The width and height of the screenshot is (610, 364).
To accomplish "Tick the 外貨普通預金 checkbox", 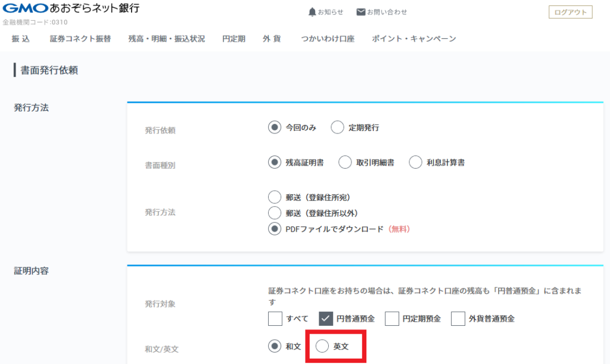I will coord(458,319).
